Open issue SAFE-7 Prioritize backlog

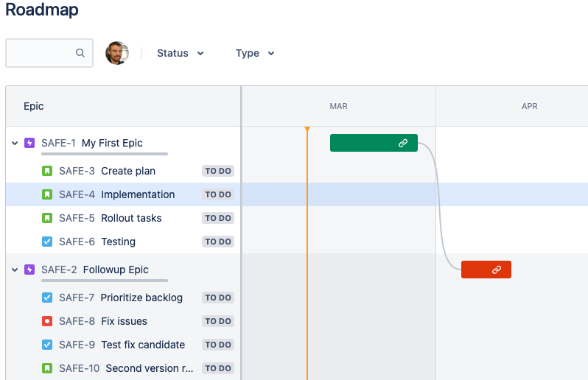coord(121,298)
